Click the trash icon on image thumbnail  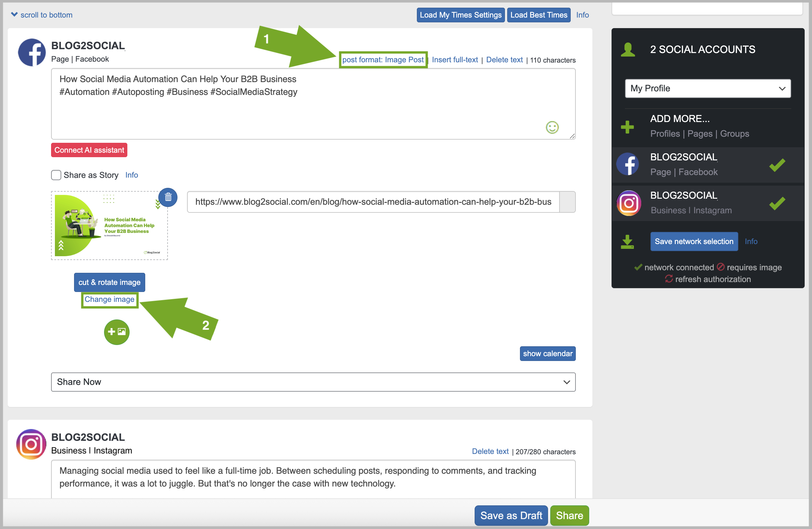click(x=168, y=197)
